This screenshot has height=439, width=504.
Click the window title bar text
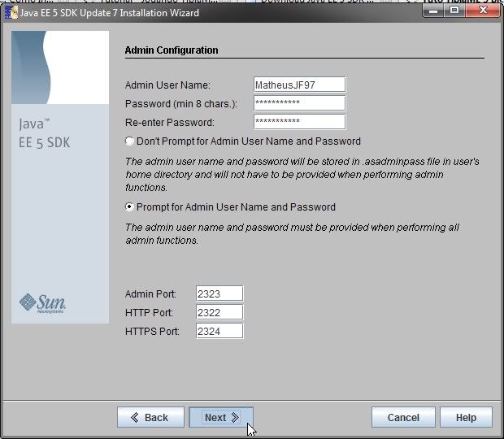click(x=110, y=13)
